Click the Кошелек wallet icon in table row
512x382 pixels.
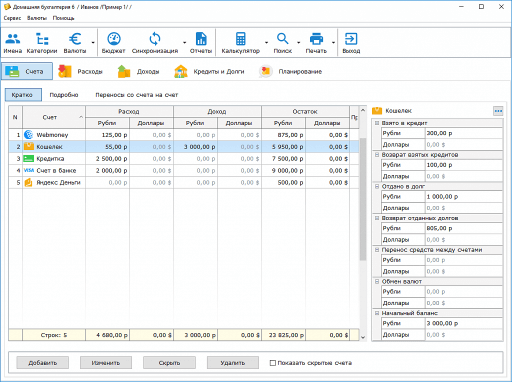(x=29, y=146)
